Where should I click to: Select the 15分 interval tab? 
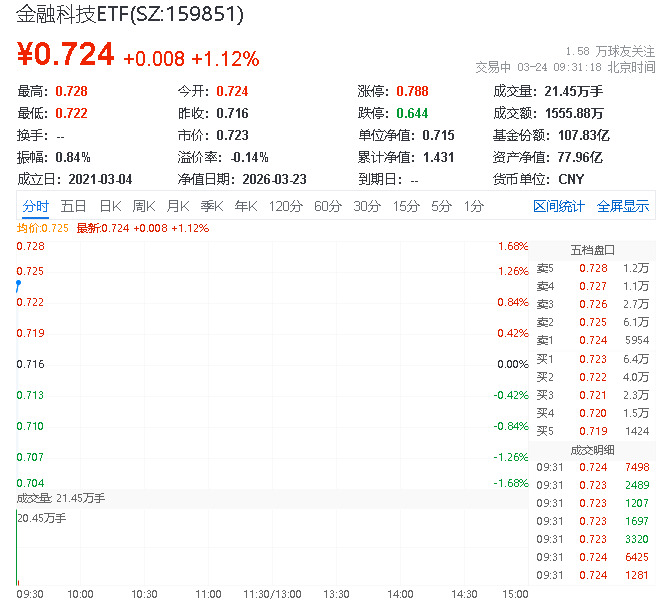406,206
